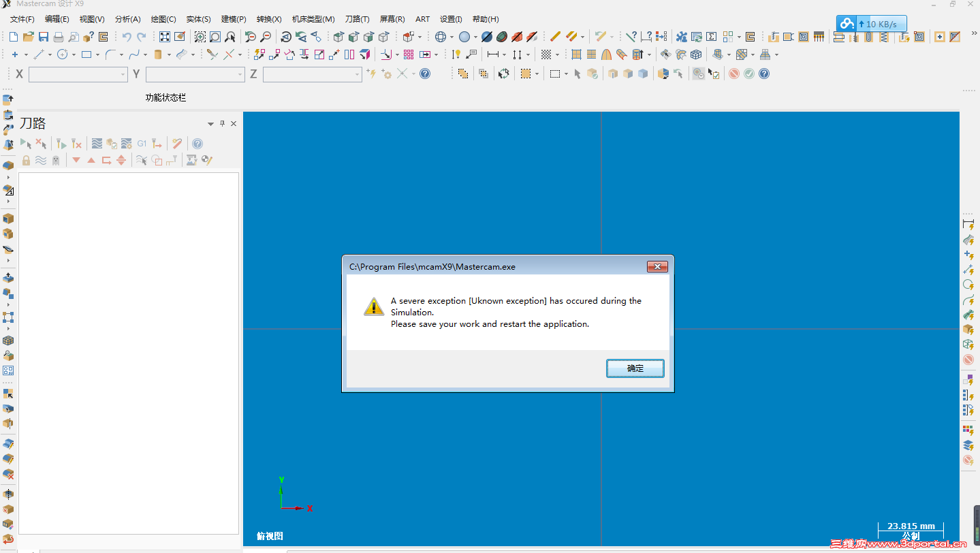Click the Open file folder icon
Image resolution: width=980 pixels, height=553 pixels.
point(29,37)
